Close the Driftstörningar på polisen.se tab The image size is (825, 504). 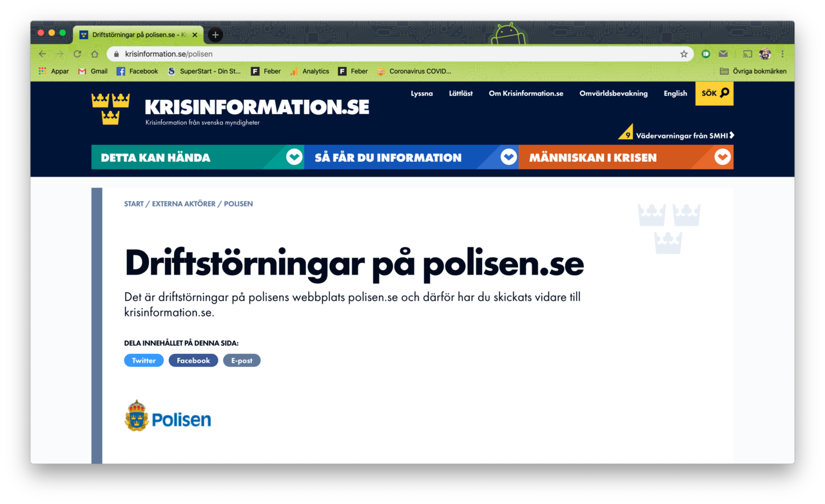(x=195, y=35)
